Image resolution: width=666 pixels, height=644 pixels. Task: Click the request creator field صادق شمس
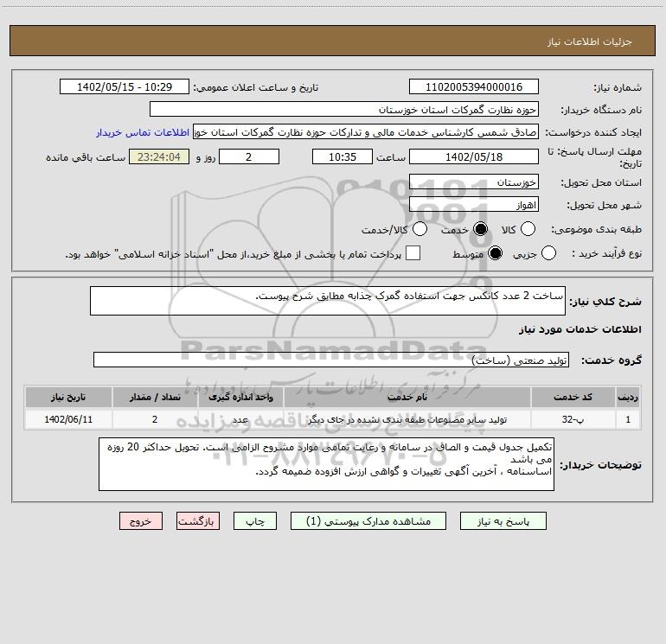(x=366, y=132)
